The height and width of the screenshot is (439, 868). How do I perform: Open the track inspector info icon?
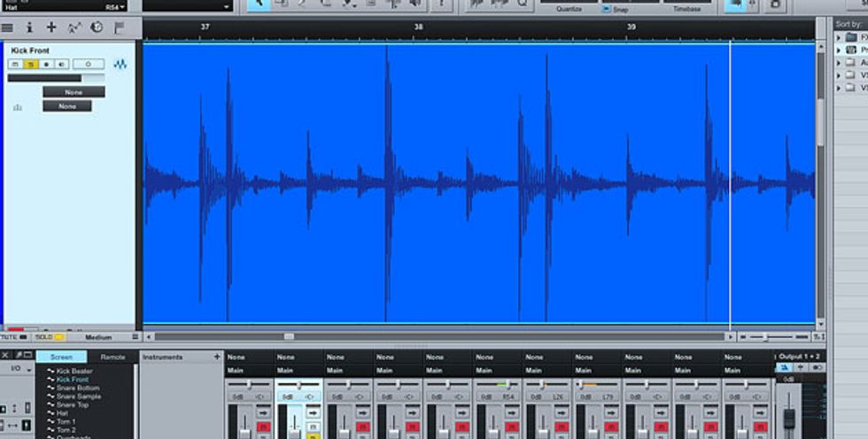(x=29, y=27)
